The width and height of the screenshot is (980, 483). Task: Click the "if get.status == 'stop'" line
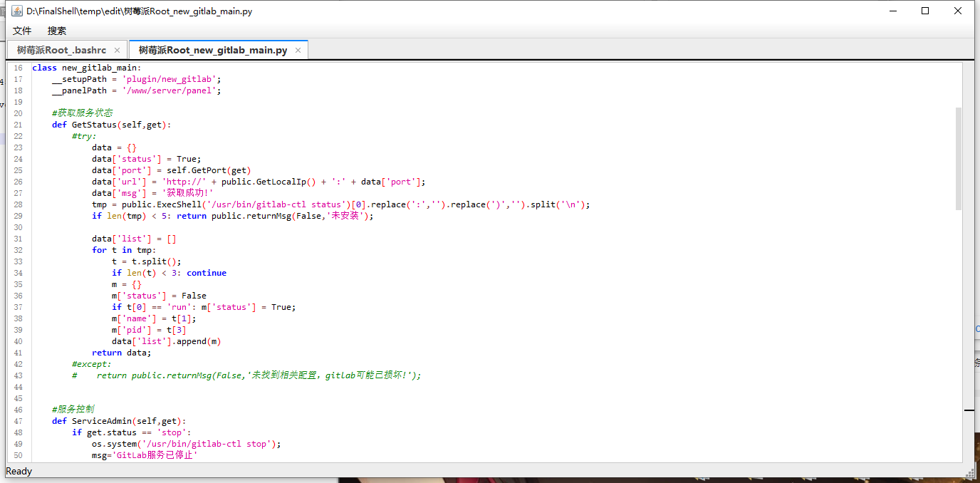(x=132, y=432)
